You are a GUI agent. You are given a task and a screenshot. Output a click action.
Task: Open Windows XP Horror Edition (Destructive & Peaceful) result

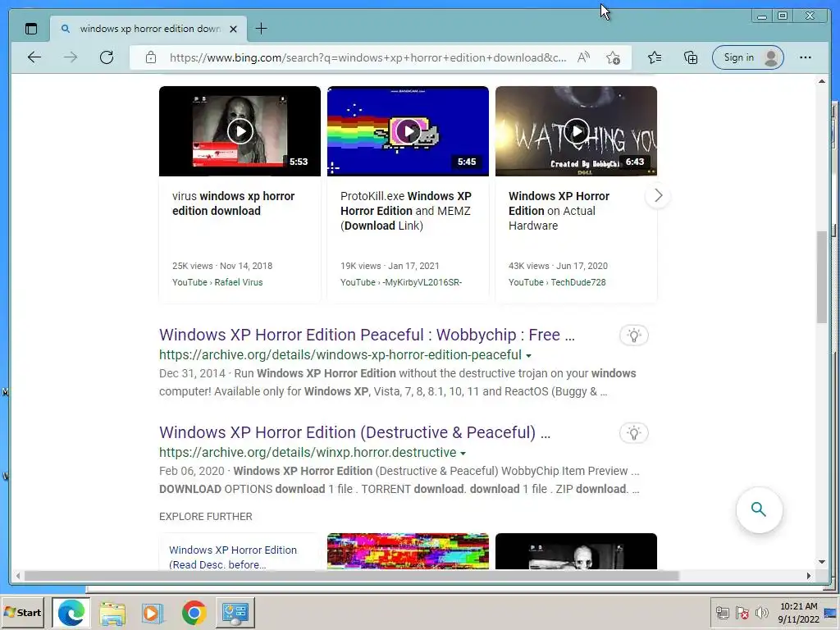point(354,432)
